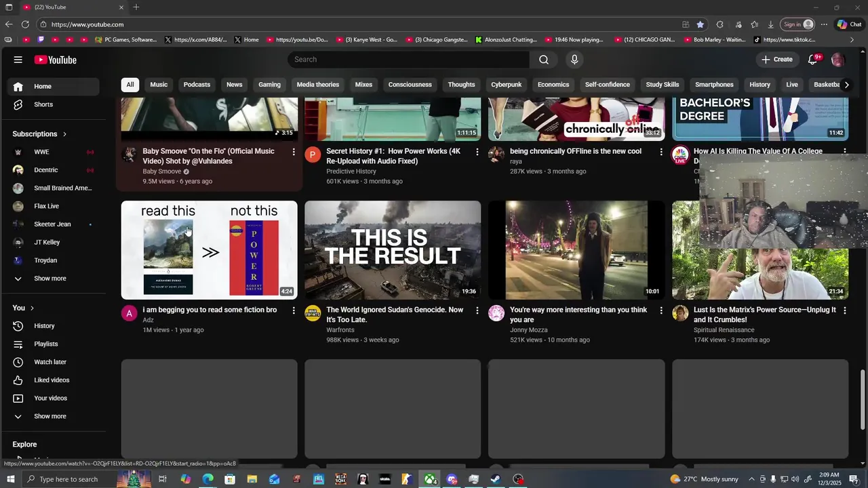868x488 pixels.
Task: Open Predictive History channel avatar
Action: (x=313, y=155)
